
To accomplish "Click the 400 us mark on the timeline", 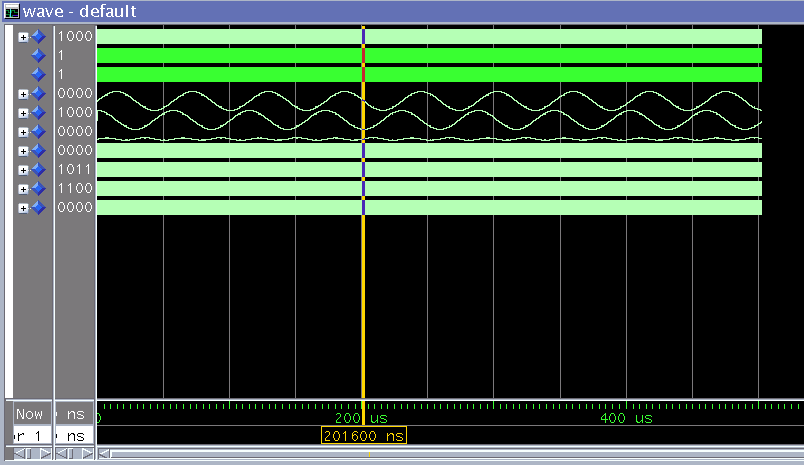I will point(626,418).
